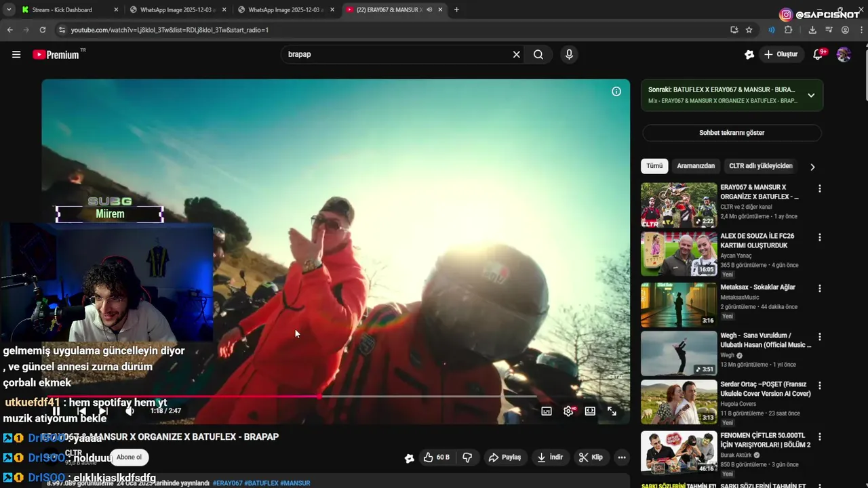Viewport: 868px width, 488px height.
Task: Select the Tümü filter chip
Action: click(654, 166)
